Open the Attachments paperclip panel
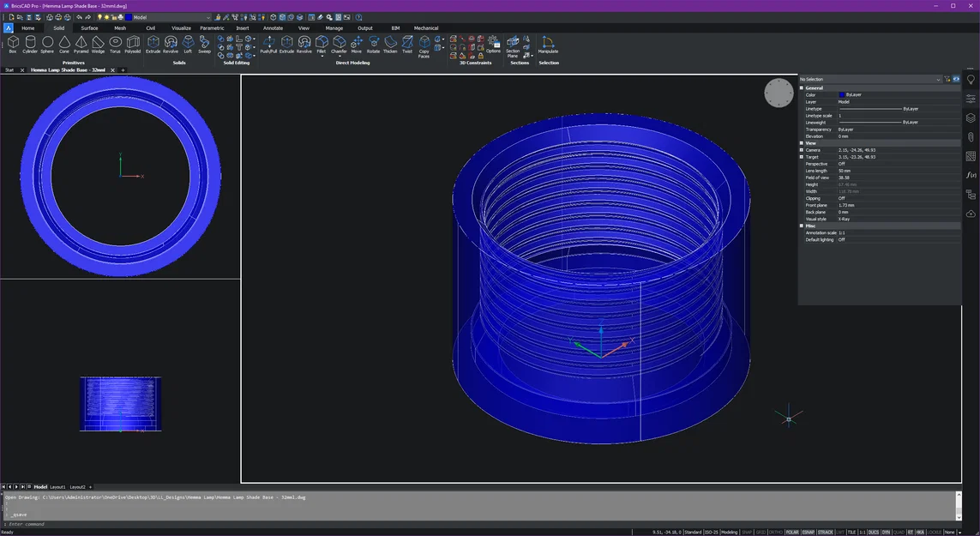 pos(971,137)
